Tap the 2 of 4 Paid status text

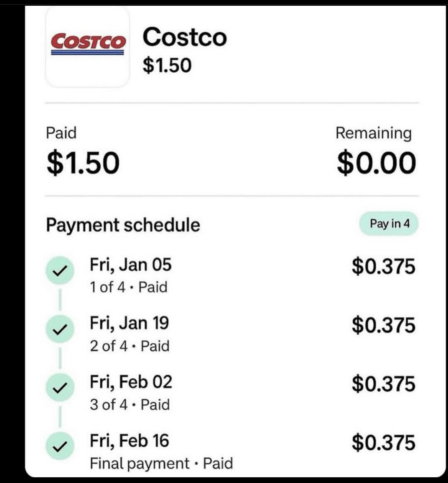(129, 346)
